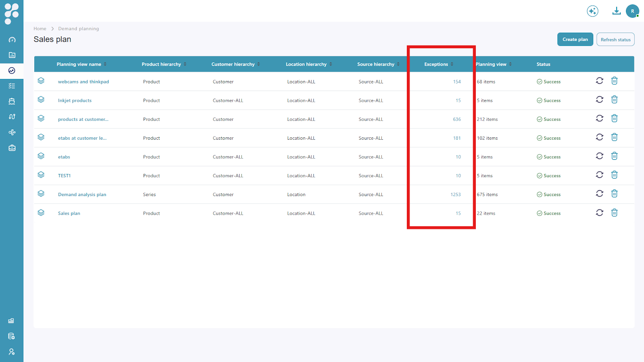Viewport: 644px width, 362px height.
Task: Delete the Sales plan row
Action: click(614, 213)
